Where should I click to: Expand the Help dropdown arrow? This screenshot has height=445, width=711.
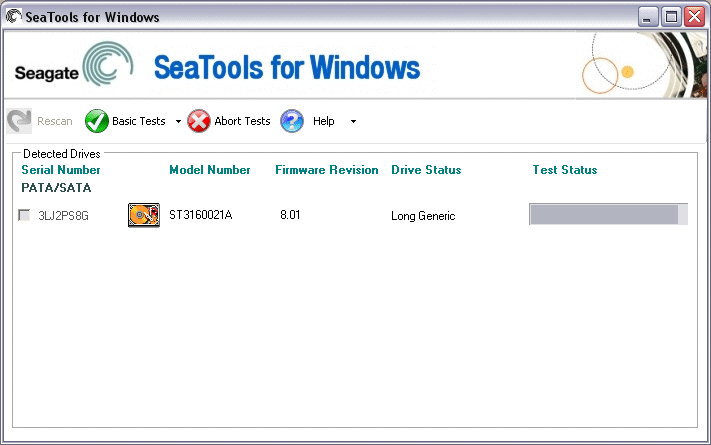click(x=353, y=122)
